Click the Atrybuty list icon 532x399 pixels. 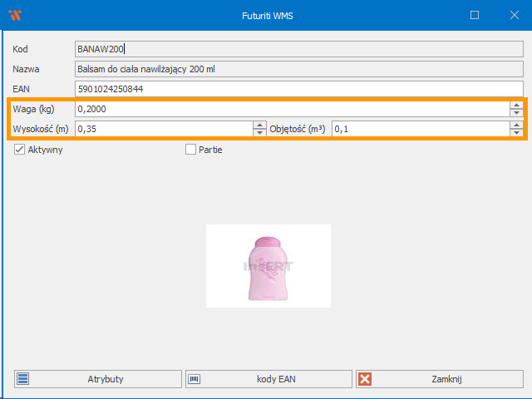click(x=23, y=379)
